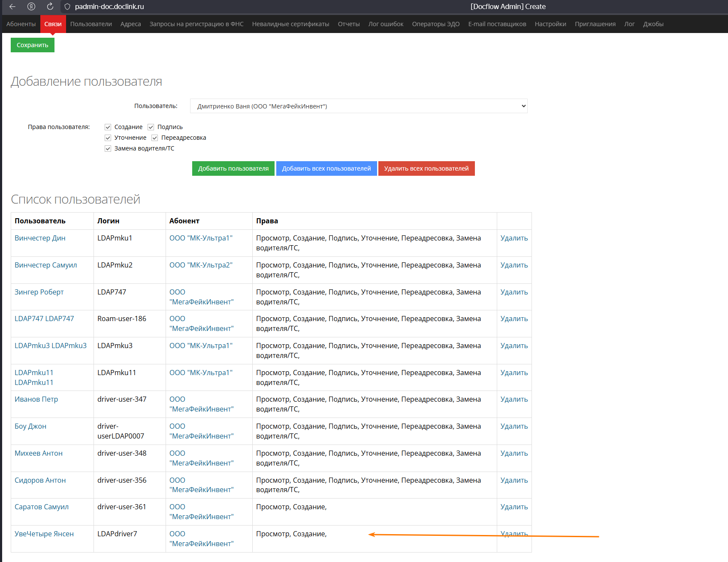Go back using the browser back arrow
The height and width of the screenshot is (562, 728).
[x=12, y=6]
